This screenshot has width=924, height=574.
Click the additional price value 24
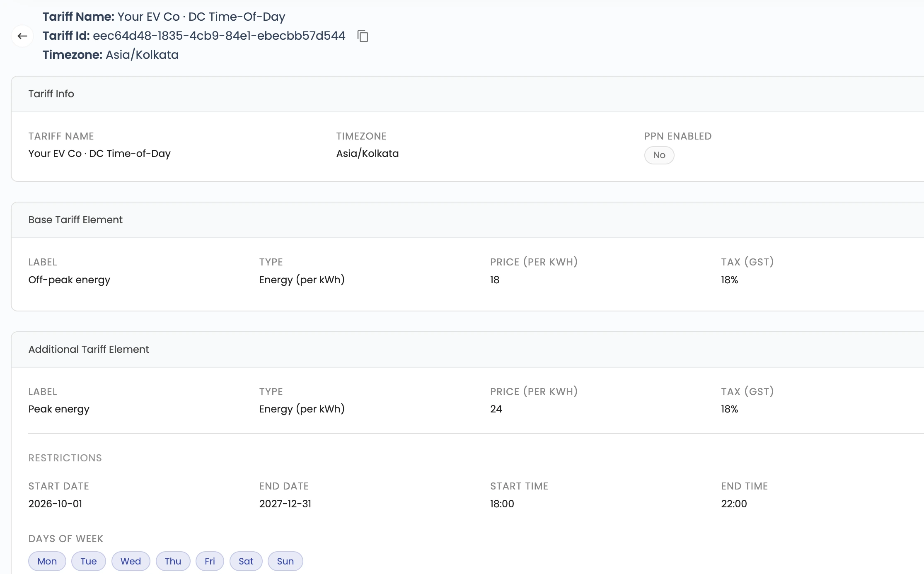pos(496,409)
